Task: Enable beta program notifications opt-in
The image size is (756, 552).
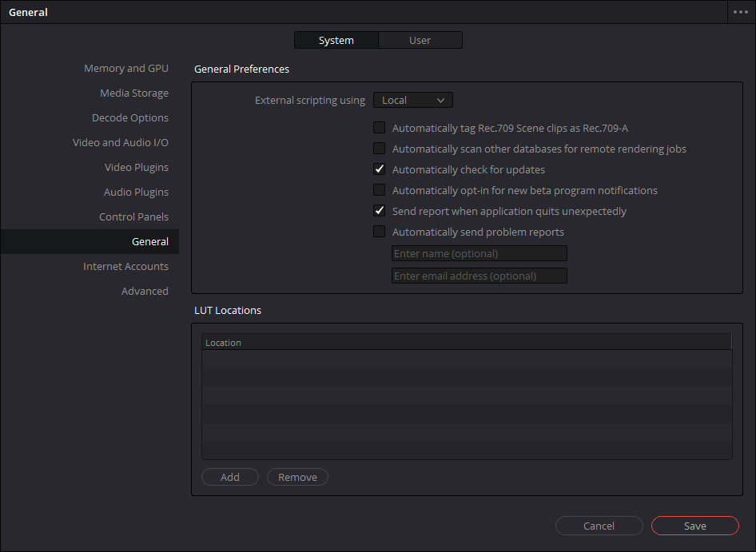Action: 380,190
